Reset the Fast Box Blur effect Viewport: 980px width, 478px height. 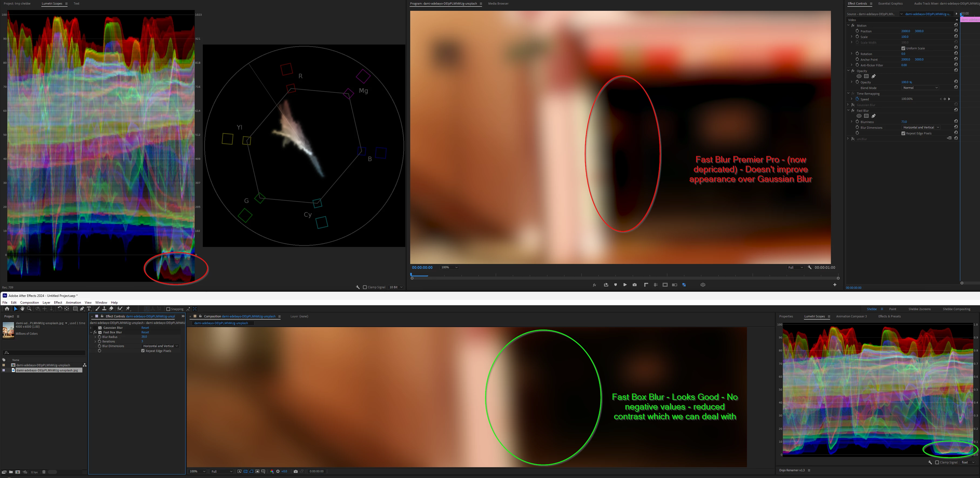[x=145, y=332]
